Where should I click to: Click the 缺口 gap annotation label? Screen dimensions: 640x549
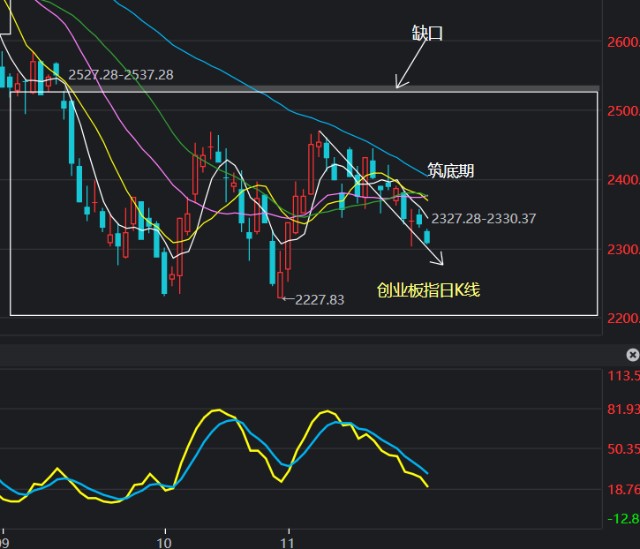[x=427, y=33]
